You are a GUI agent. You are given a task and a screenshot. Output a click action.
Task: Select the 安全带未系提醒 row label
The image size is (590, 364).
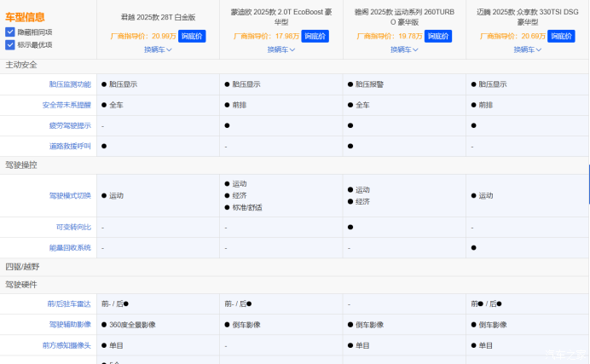[67, 105]
